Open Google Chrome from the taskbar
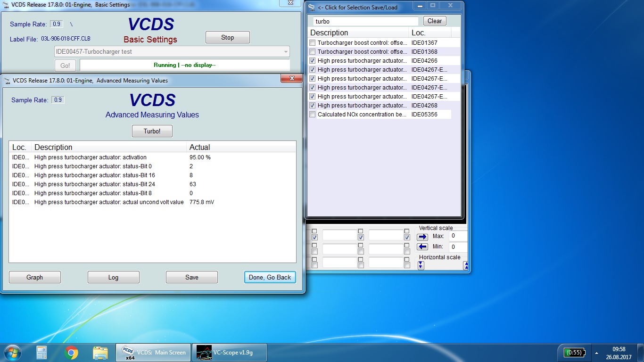Viewport: 644px width, 362px height. (x=72, y=353)
